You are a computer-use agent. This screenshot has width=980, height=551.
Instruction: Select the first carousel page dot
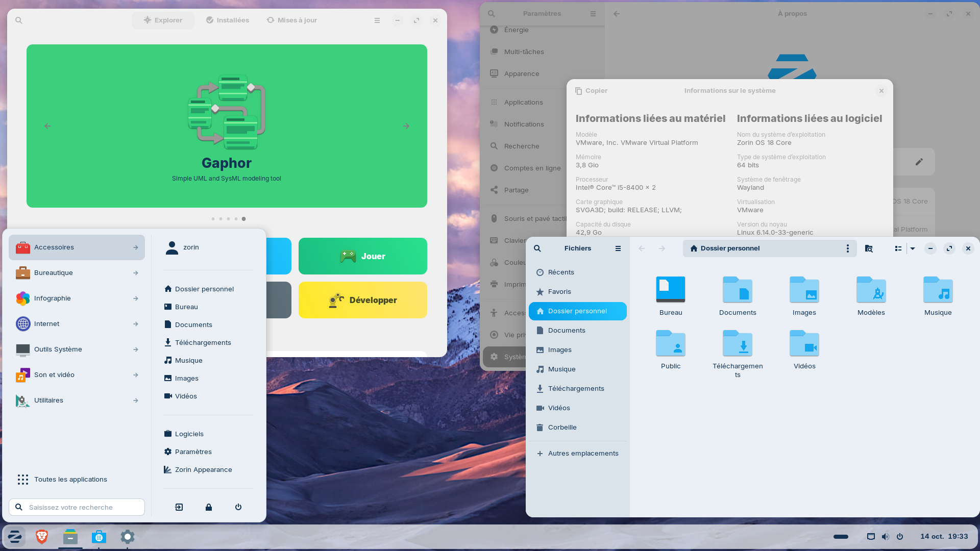click(x=213, y=219)
